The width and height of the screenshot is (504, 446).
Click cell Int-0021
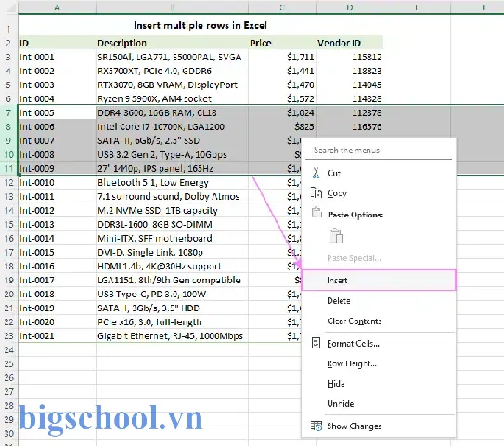[x=57, y=335]
